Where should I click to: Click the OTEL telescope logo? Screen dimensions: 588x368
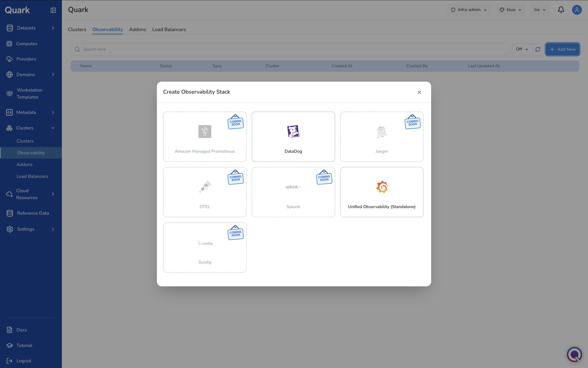[205, 187]
